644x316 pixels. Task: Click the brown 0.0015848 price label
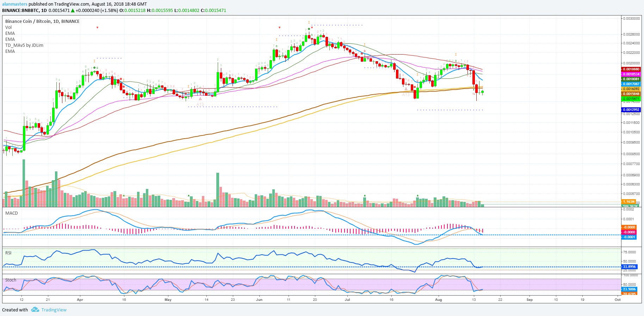click(631, 94)
